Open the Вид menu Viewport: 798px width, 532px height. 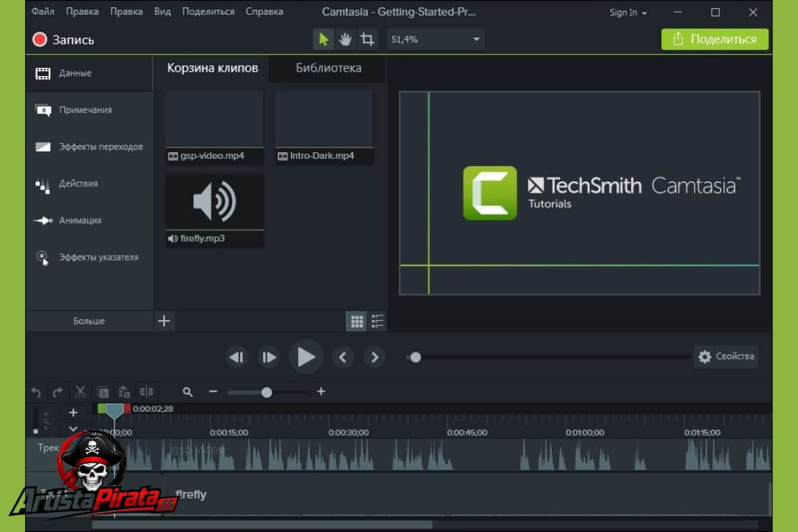163,11
